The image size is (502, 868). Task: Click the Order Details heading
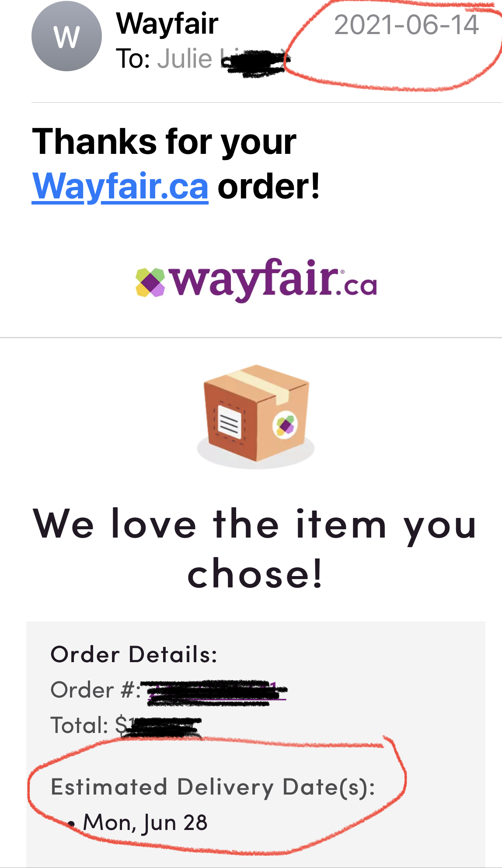click(134, 654)
